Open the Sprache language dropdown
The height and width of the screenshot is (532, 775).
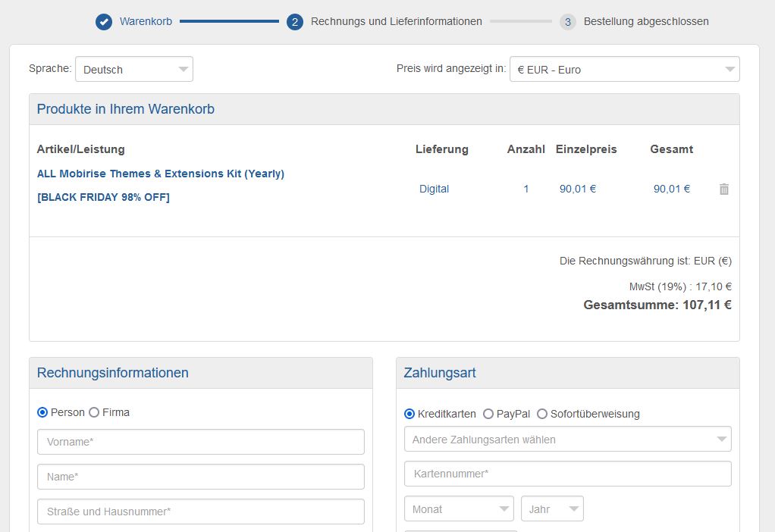pos(134,69)
